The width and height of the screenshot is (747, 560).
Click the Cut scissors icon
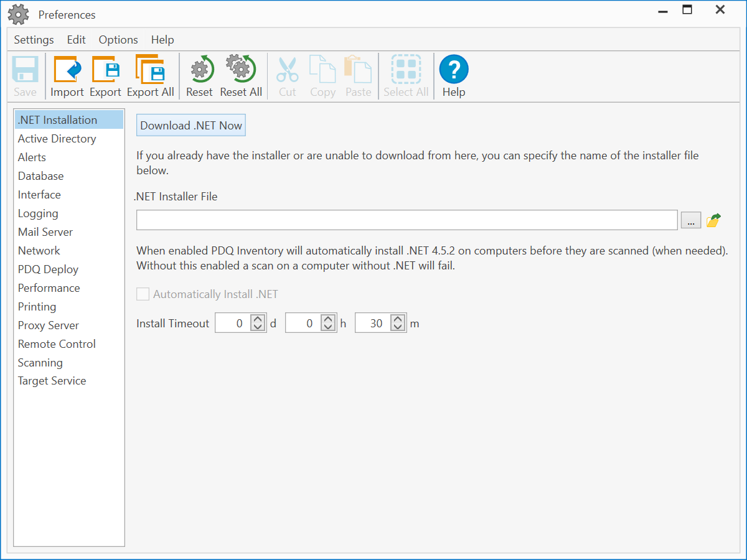pos(288,69)
